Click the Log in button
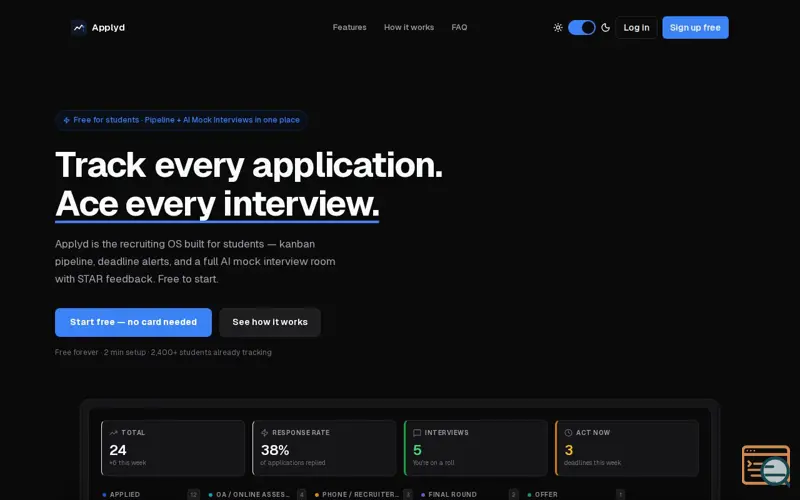This screenshot has height=500, width=800. coord(636,28)
